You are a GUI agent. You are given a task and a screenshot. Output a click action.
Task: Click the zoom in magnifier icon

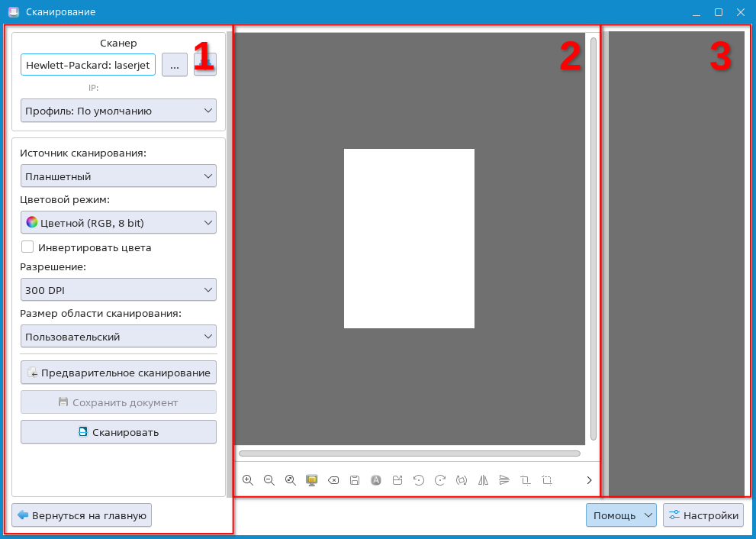point(247,480)
